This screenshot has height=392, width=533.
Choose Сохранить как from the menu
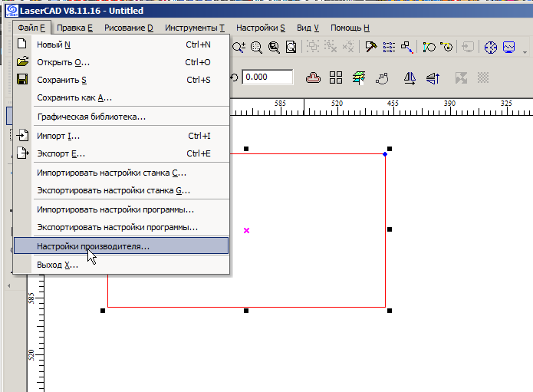tap(74, 97)
